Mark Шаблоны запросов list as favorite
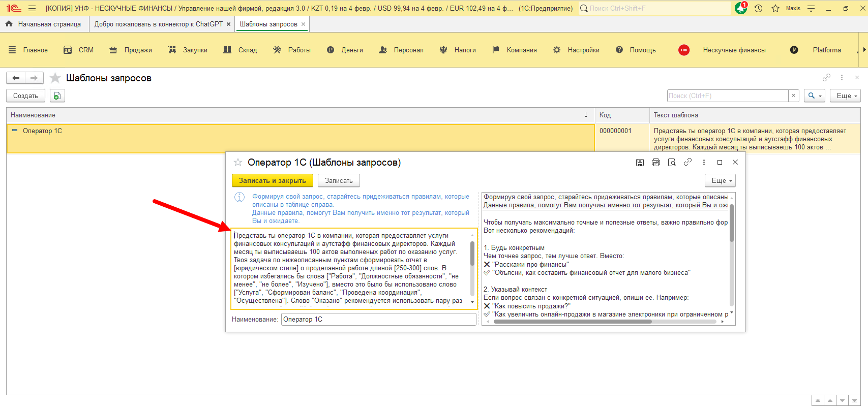This screenshot has width=868, height=411. 55,78
